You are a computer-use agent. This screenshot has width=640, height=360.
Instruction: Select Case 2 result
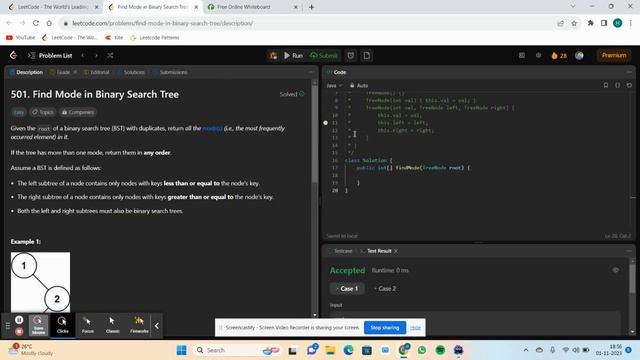[385, 289]
